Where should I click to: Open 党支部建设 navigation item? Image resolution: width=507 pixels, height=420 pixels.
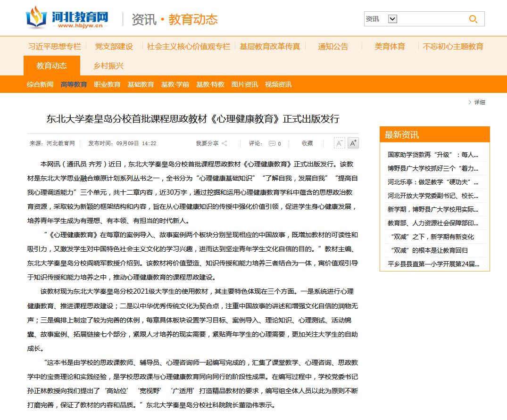(x=114, y=47)
